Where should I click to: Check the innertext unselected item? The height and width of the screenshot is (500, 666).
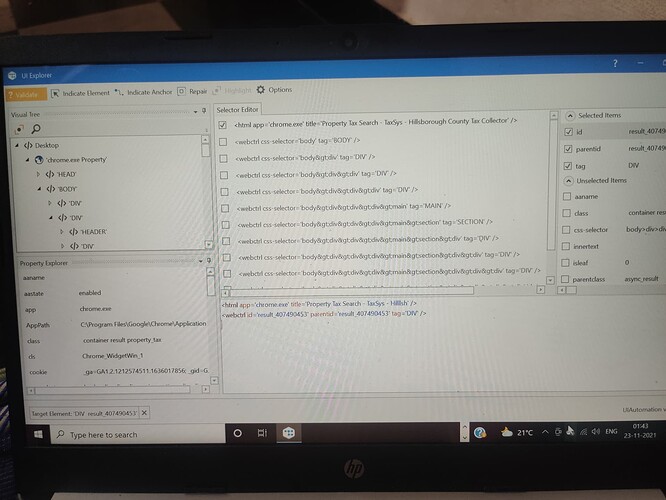(565, 246)
